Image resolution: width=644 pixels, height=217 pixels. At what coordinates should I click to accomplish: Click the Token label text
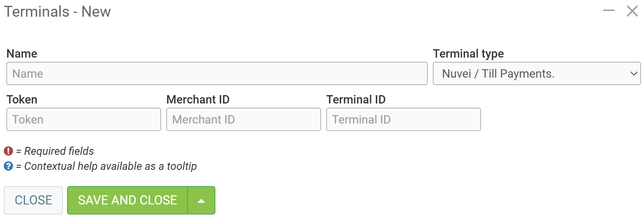pos(22,100)
